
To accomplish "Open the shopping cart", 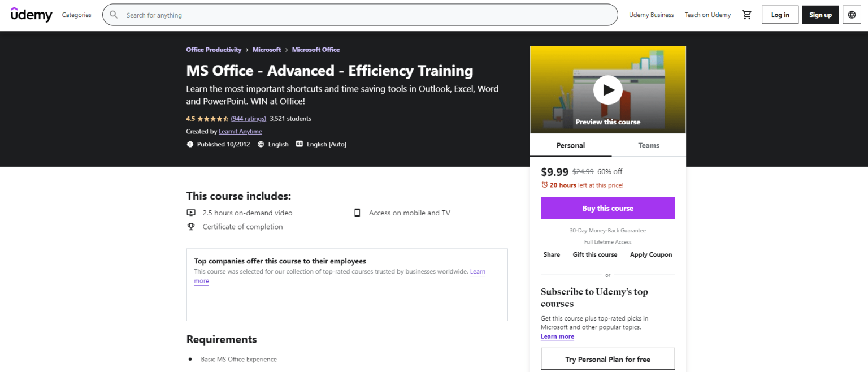I will pyautogui.click(x=747, y=14).
